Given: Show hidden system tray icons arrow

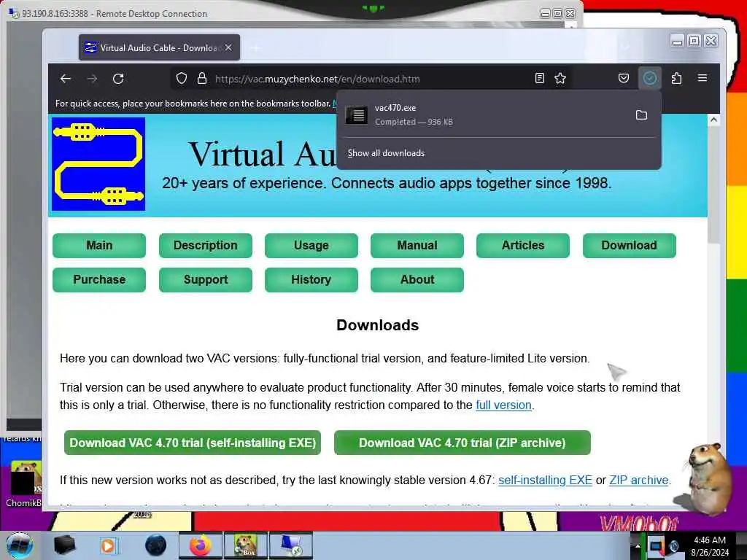Looking at the screenshot, I should (x=638, y=546).
